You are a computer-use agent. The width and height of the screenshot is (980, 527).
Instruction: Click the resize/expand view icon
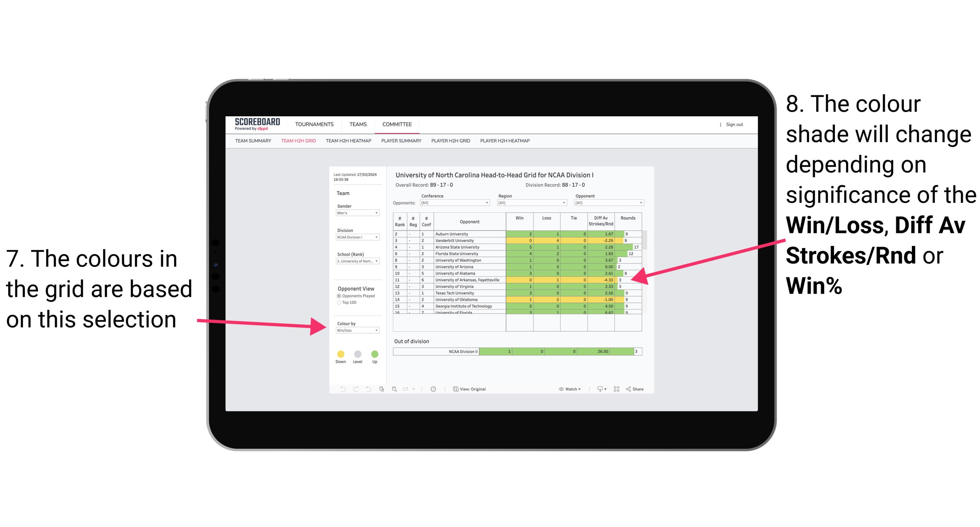(616, 389)
